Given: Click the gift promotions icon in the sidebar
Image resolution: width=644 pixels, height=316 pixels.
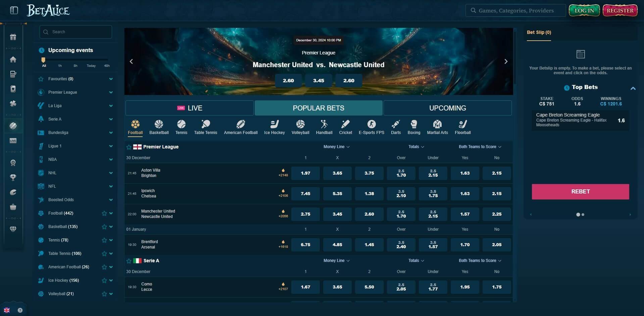Looking at the screenshot, I should tap(13, 37).
